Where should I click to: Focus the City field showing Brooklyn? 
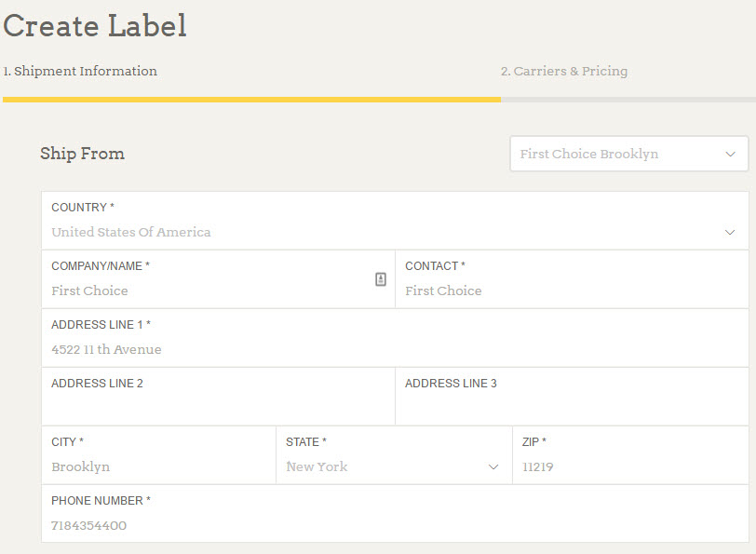[158, 466]
